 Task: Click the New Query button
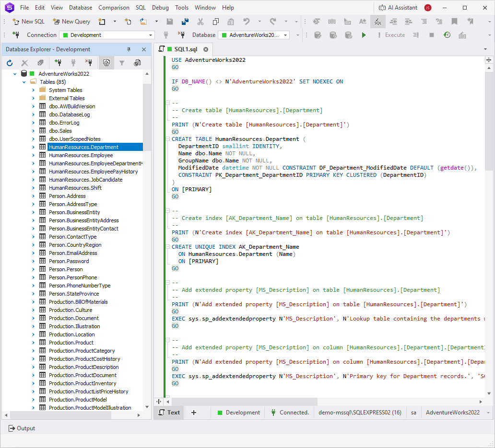(71, 21)
